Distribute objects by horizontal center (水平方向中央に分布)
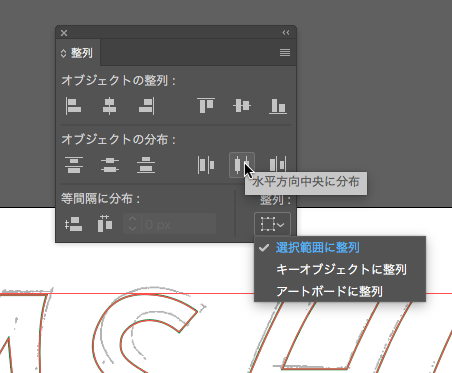 click(x=242, y=165)
